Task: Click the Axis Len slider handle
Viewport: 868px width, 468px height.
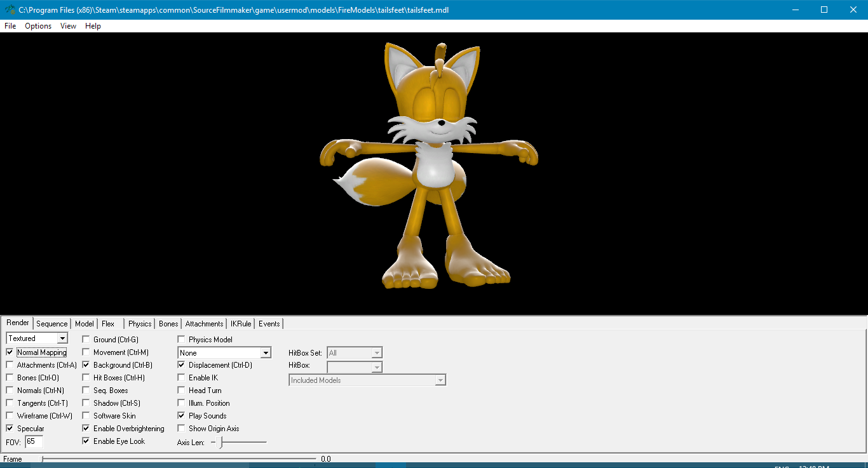Action: 220,442
